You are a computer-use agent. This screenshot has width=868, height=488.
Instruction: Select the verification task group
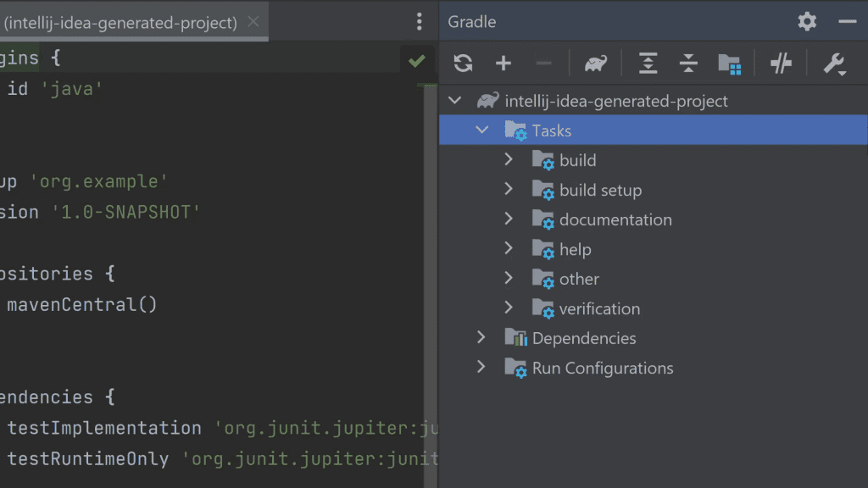[599, 308]
